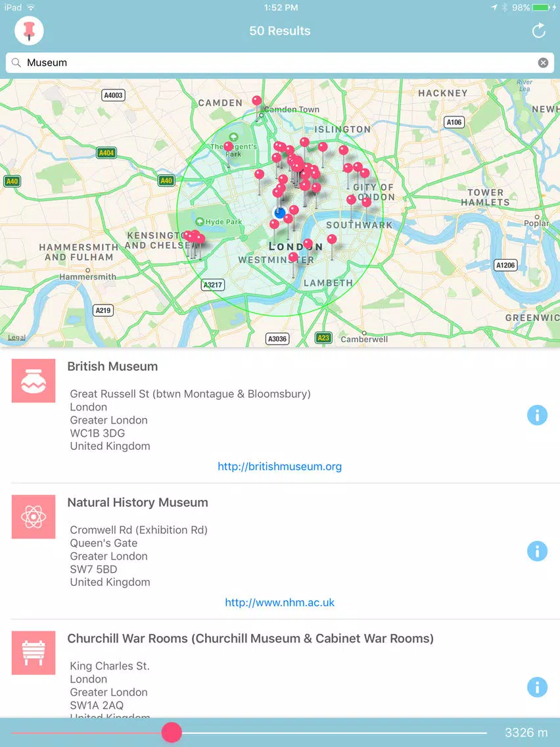Select the pin inside Regent's Park
560x747 pixels.
tap(229, 147)
